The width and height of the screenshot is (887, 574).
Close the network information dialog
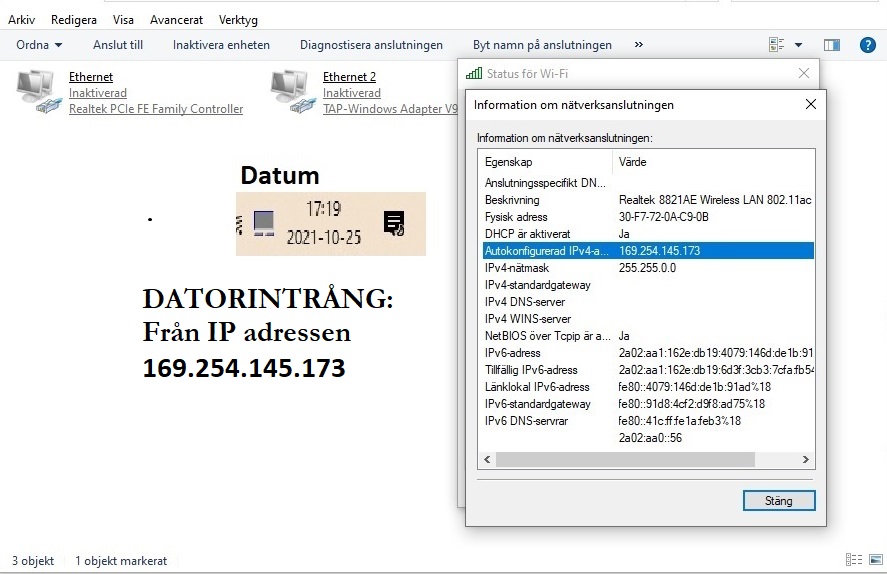pos(811,104)
